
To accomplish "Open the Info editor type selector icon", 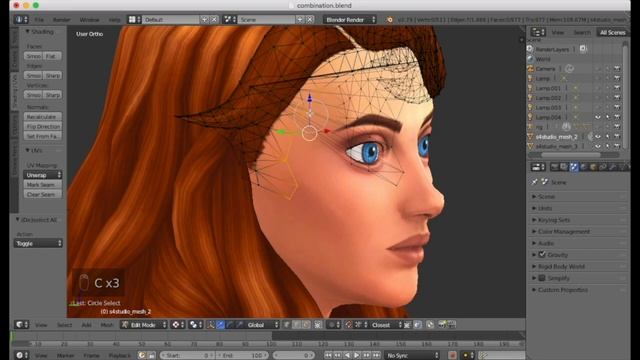I will click(21, 19).
